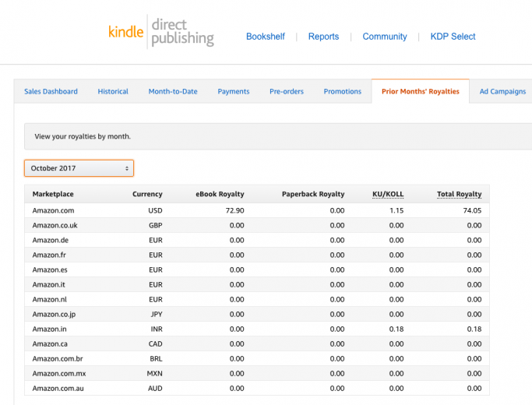Screen dimensions: 532x405
Task: Open the Reports link
Action: [x=323, y=37]
